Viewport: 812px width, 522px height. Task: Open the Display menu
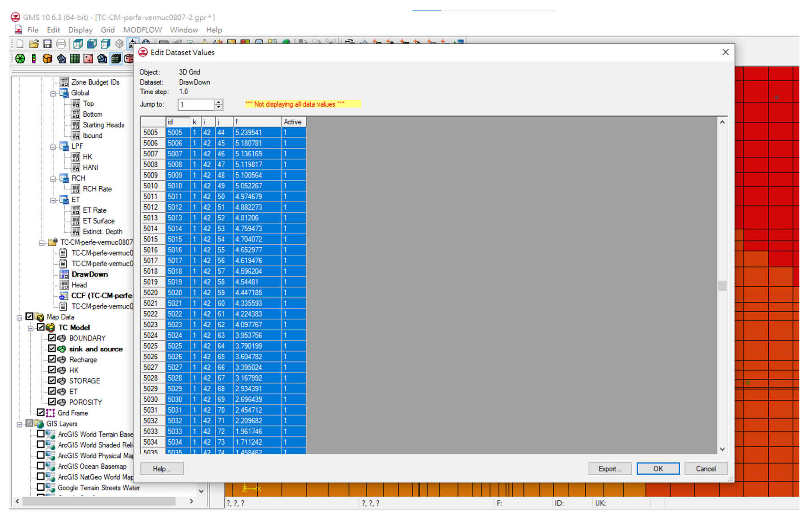pos(80,30)
